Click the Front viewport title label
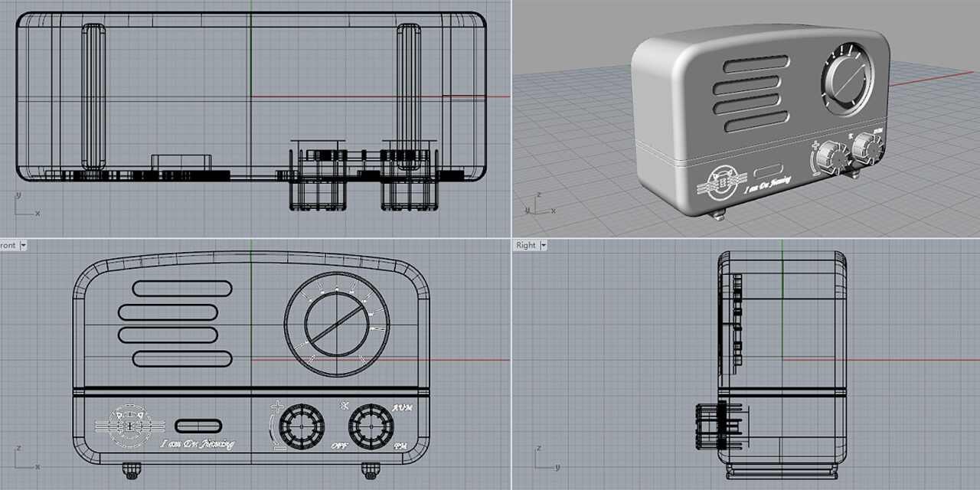980x490 pixels. (x=8, y=245)
